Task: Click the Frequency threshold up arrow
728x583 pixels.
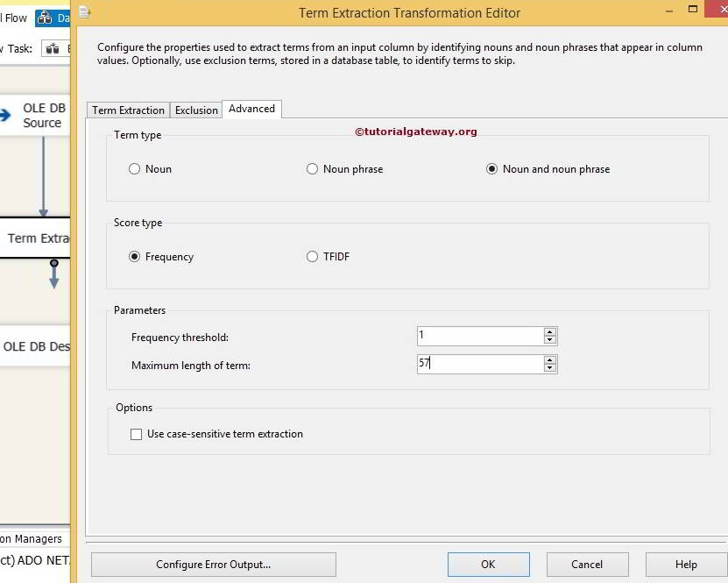Action: 550,331
